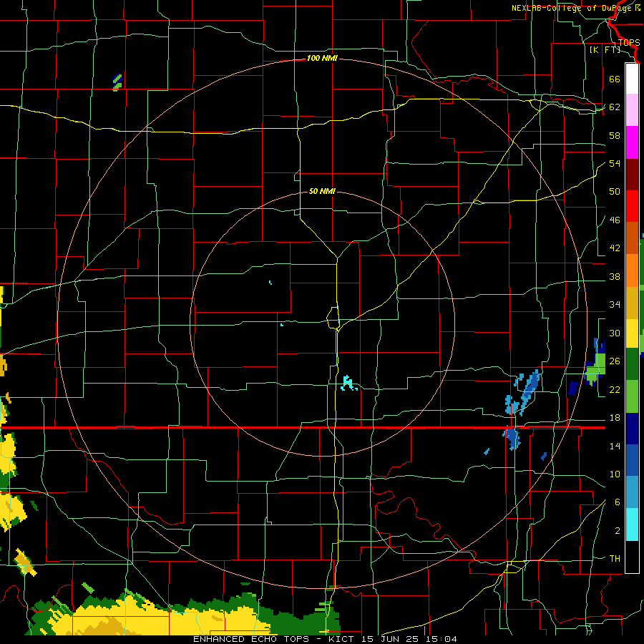Click the '14' scale value

(x=615, y=446)
